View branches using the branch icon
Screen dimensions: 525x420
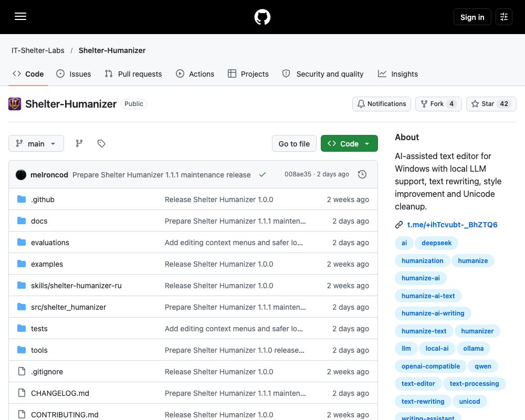click(x=79, y=143)
